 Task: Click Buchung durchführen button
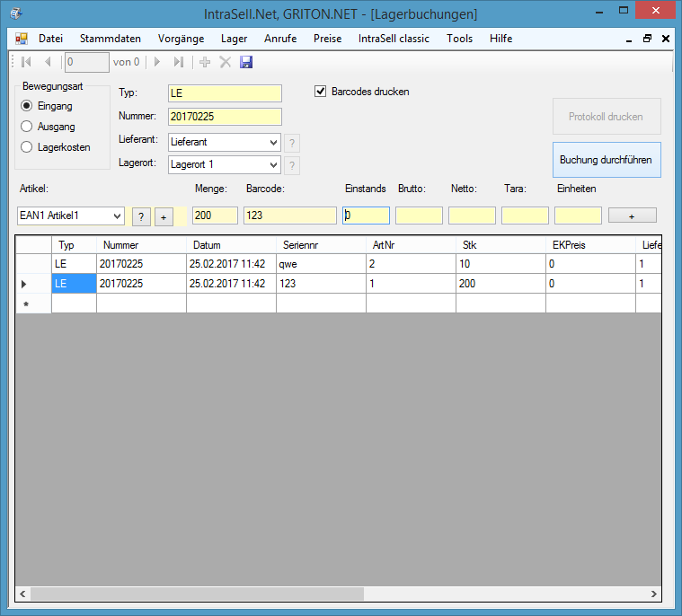pyautogui.click(x=607, y=160)
